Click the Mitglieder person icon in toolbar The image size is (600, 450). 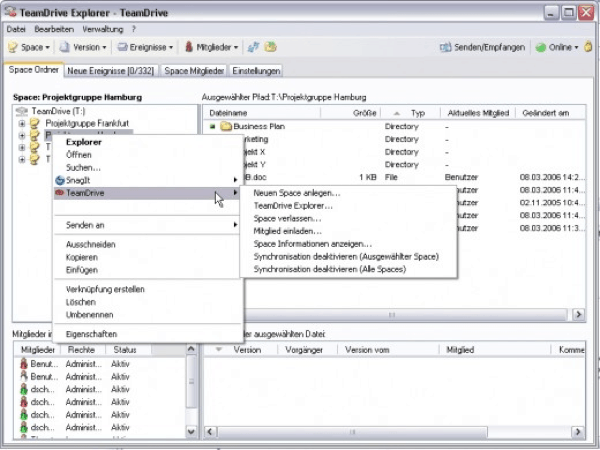pos(188,47)
